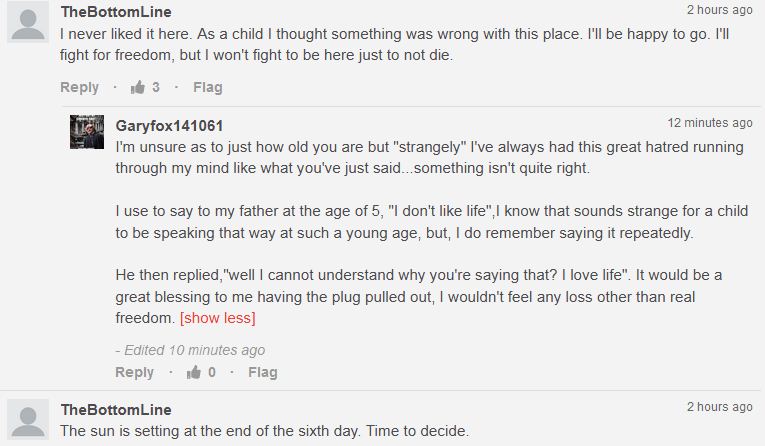
Task: Click '2 hours ago' on the 'I never liked it here' comment
Action: tap(719, 10)
